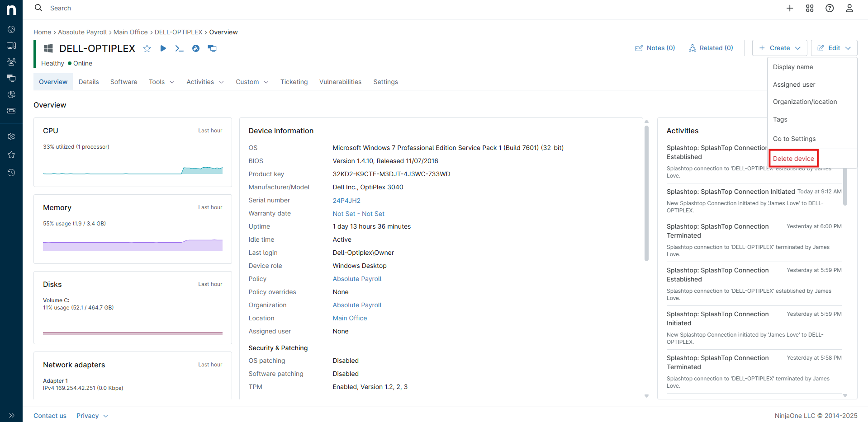Open serial number 24P4JH2 link
This screenshot has width=868, height=422.
(346, 201)
